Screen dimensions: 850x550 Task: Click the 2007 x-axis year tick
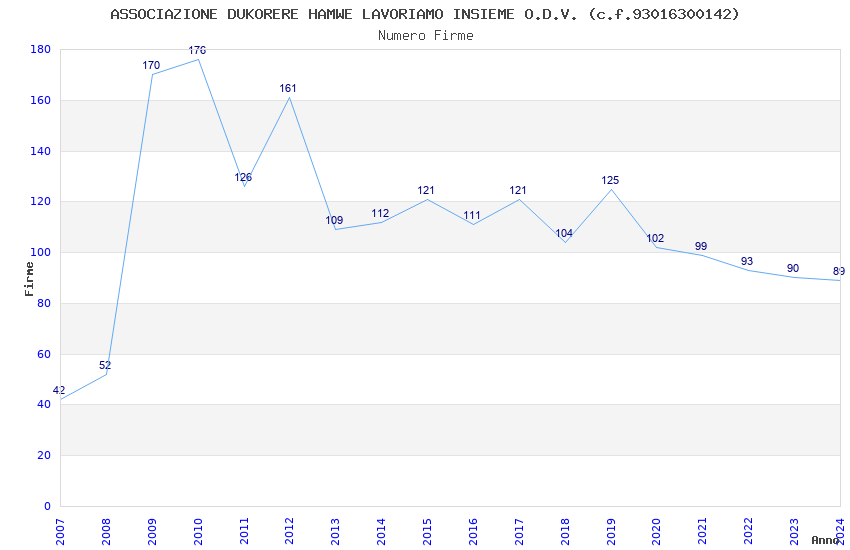[60, 531]
